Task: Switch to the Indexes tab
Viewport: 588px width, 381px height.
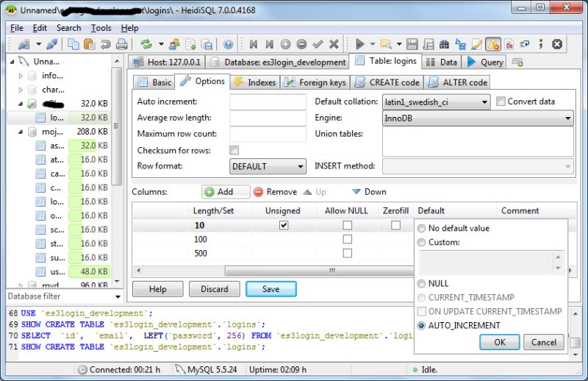Action: pos(254,82)
